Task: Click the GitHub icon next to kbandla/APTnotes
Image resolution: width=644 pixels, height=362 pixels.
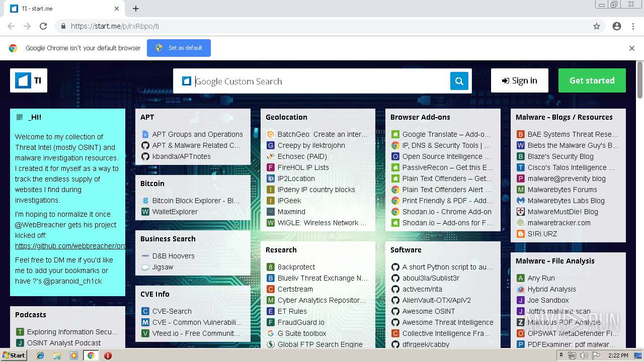Action: [x=145, y=156]
